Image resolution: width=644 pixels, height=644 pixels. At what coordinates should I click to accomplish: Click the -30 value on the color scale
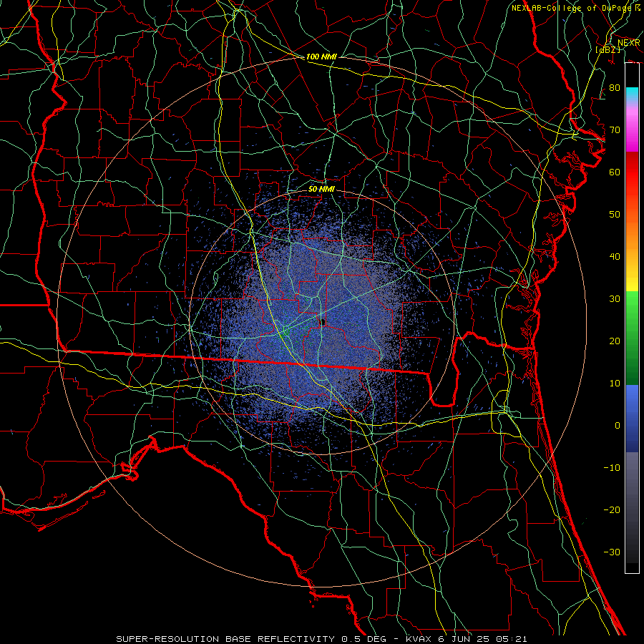[x=612, y=552]
